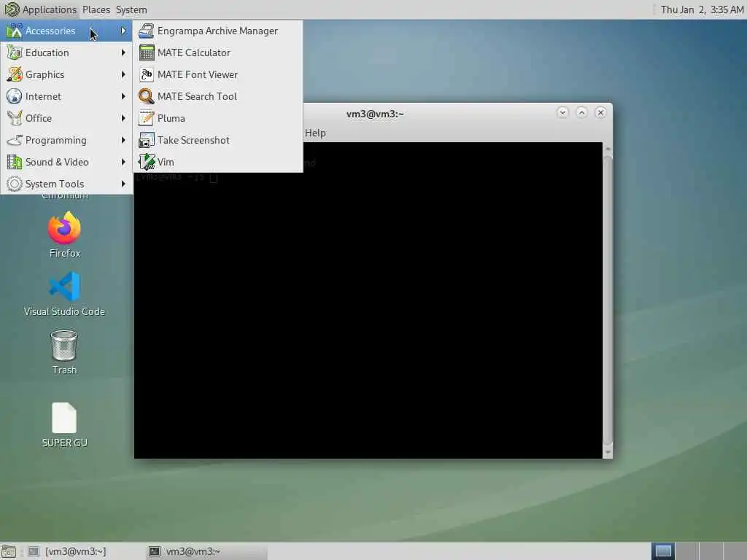Image resolution: width=747 pixels, height=560 pixels.
Task: Click the Office category icon
Action: click(x=15, y=119)
